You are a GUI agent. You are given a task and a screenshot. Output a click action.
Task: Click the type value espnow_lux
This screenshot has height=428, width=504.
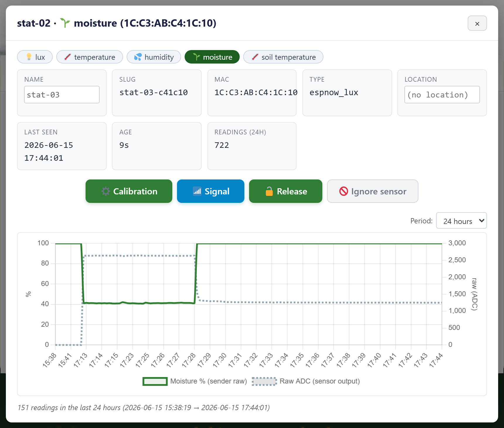pos(334,93)
